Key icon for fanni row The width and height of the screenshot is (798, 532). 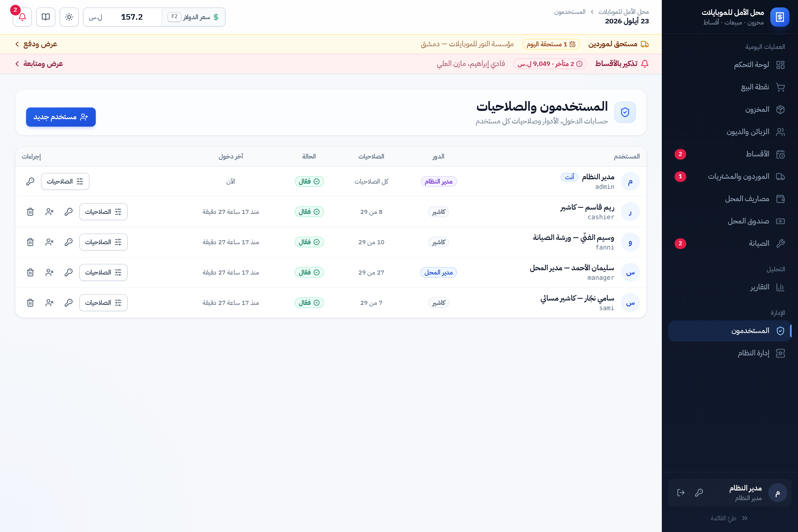tap(69, 242)
